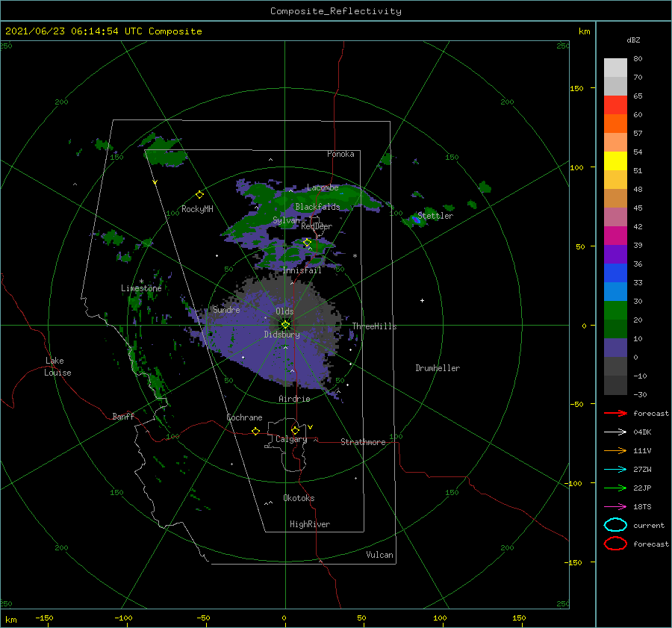The height and width of the screenshot is (628, 672).
Task: Click the white 04DK arrow icon
Action: click(615, 432)
